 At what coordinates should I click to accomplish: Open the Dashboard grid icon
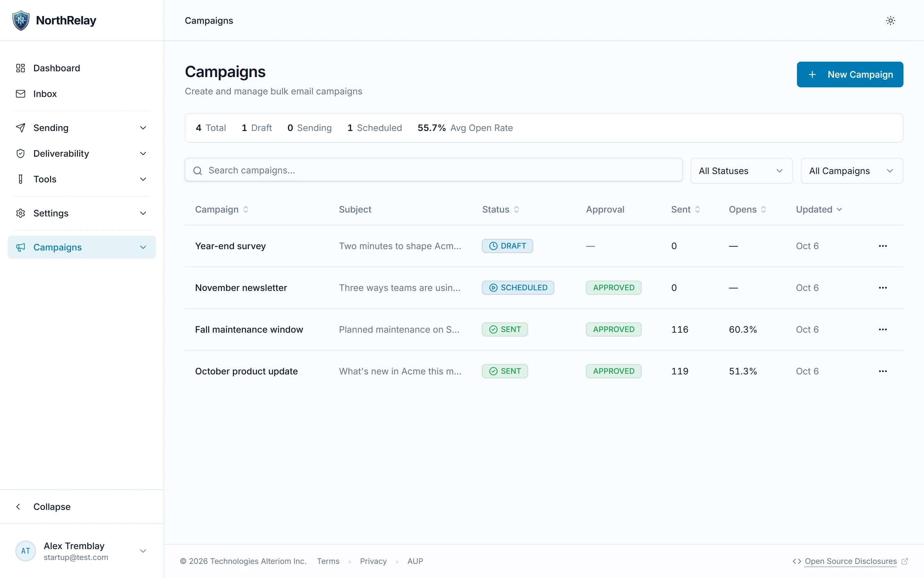(x=21, y=68)
